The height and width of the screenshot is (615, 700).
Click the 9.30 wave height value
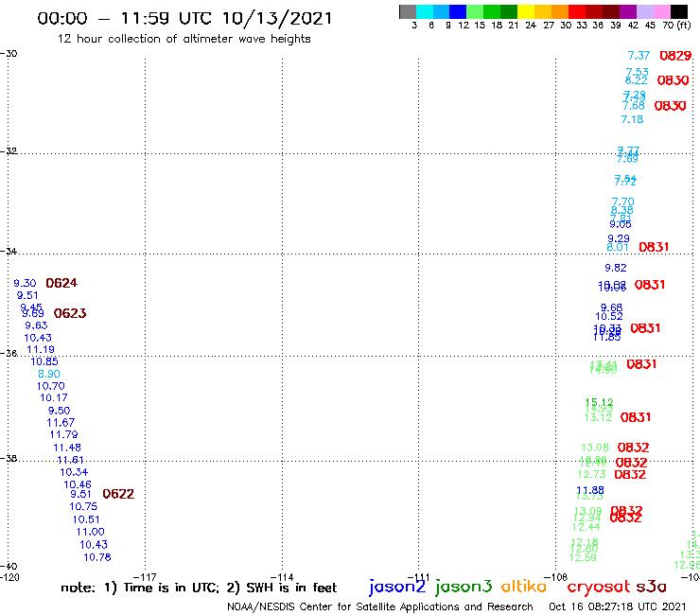coord(25,283)
